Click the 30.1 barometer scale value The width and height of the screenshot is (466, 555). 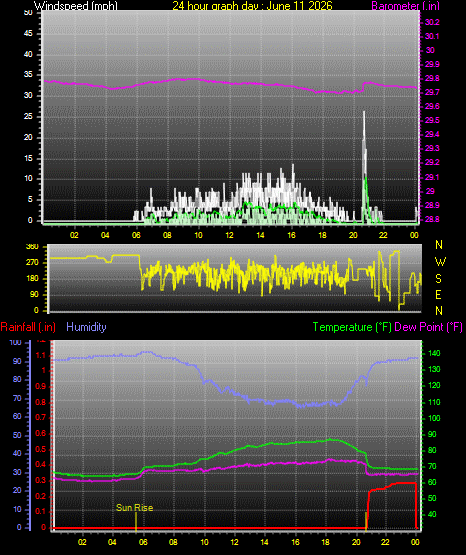click(432, 36)
